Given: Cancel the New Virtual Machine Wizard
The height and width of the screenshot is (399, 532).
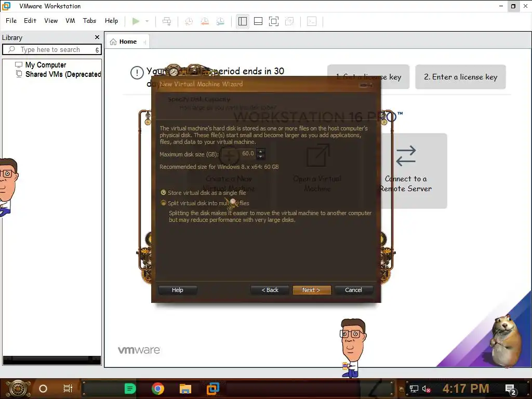Looking at the screenshot, I should click(x=353, y=290).
